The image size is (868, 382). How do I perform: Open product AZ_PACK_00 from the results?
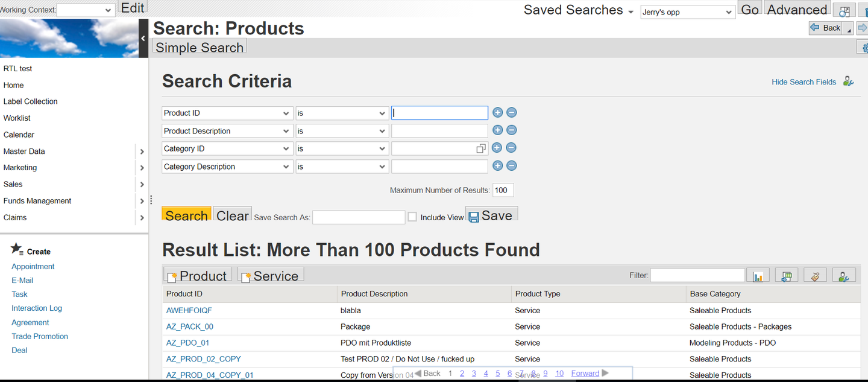[x=189, y=326]
